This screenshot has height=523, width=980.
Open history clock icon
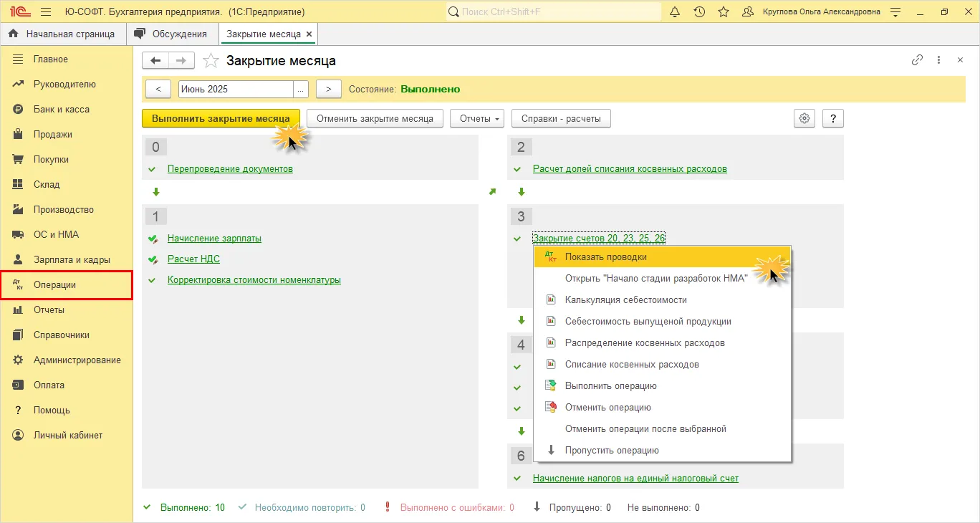(699, 12)
